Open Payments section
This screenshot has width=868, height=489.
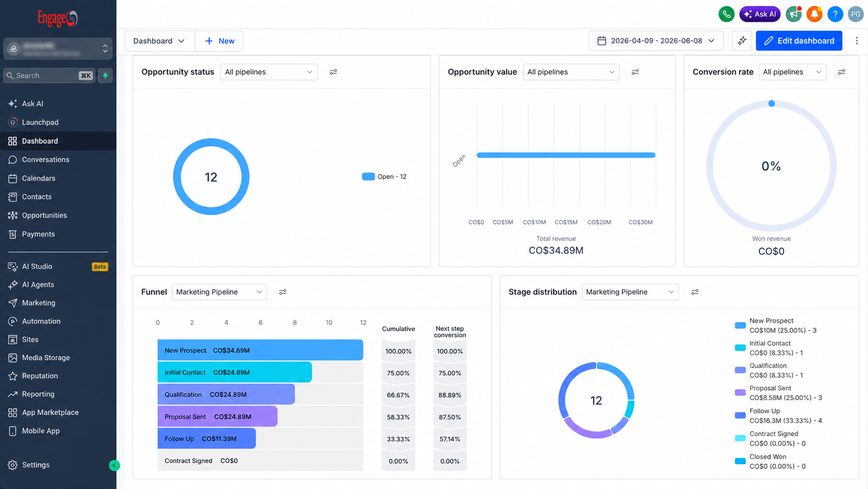point(58,234)
